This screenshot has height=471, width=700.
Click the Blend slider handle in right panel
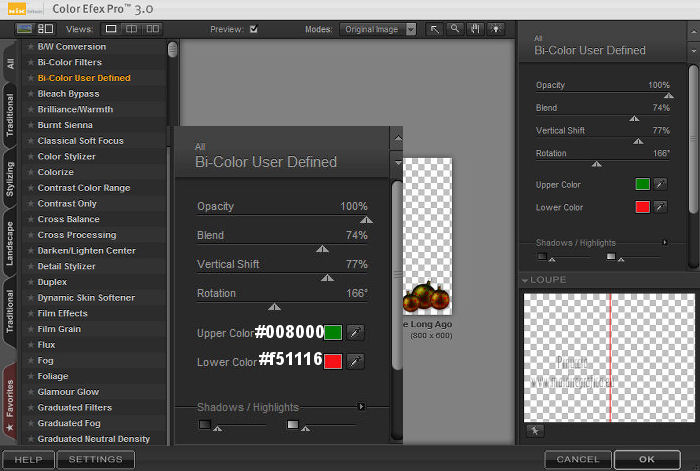634,118
